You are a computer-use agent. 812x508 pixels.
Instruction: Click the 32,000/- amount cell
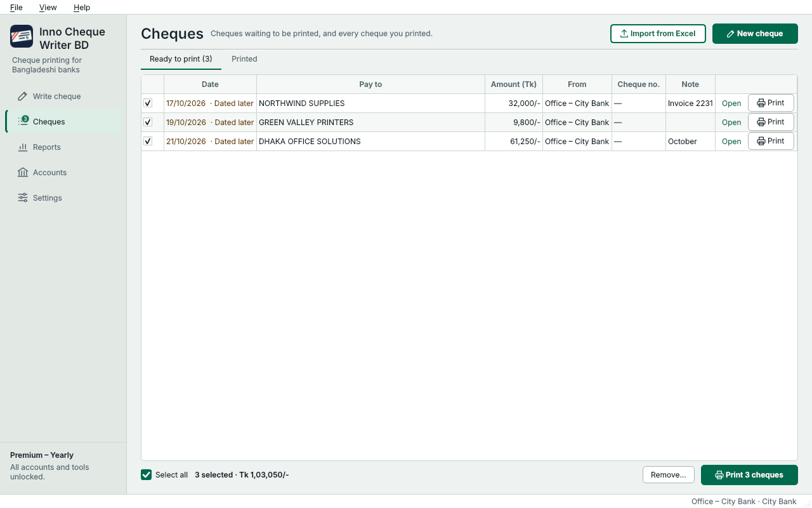coord(514,104)
